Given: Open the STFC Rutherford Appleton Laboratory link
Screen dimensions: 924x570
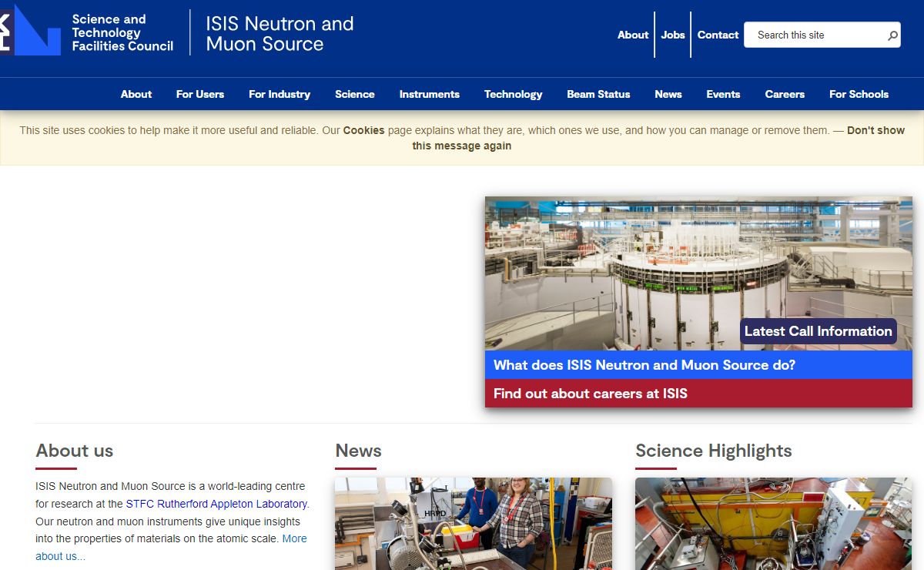Looking at the screenshot, I should click(216, 504).
